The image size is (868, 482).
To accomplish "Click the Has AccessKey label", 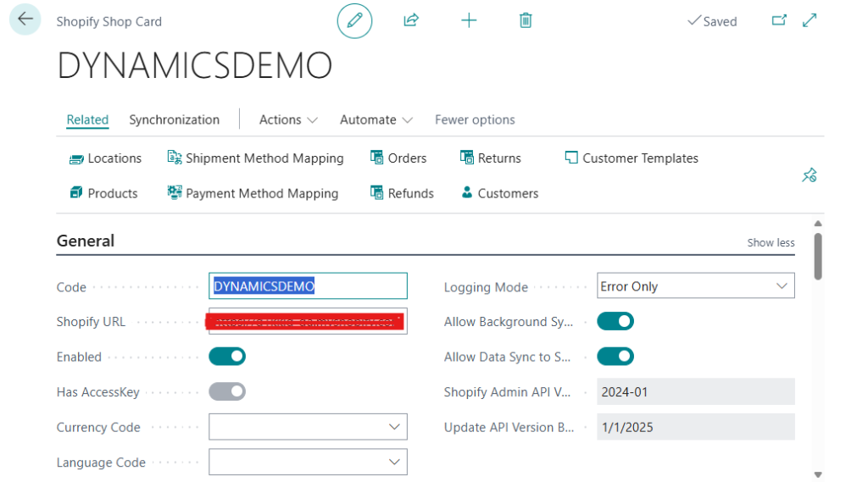I will pyautogui.click(x=98, y=392).
